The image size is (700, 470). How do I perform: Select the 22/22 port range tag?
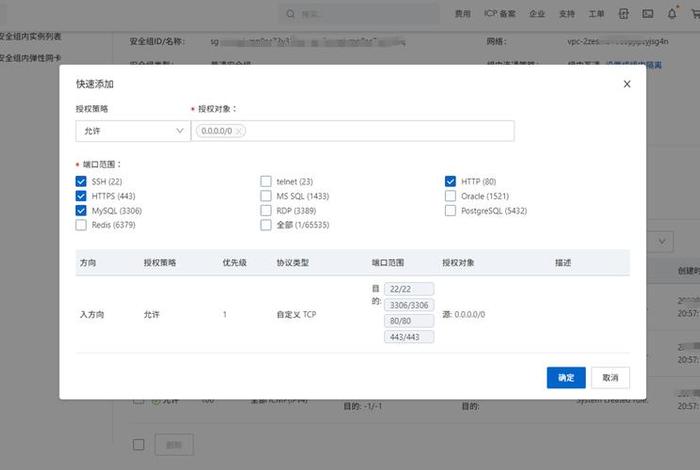[409, 289]
